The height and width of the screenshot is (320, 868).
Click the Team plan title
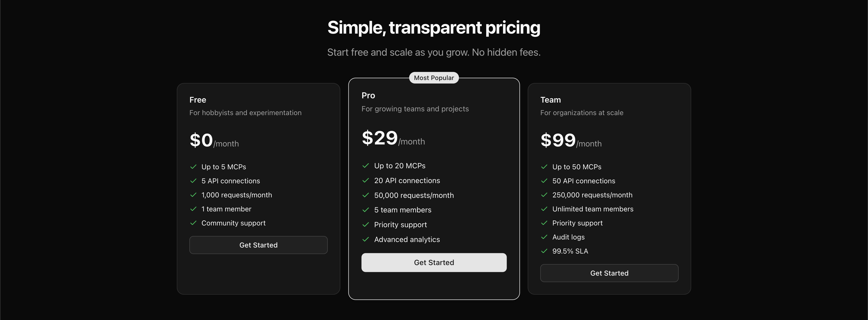(x=550, y=100)
